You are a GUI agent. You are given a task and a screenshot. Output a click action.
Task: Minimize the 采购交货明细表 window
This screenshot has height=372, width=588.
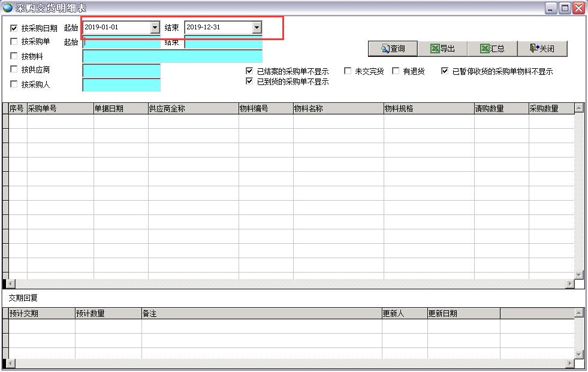click(x=551, y=8)
